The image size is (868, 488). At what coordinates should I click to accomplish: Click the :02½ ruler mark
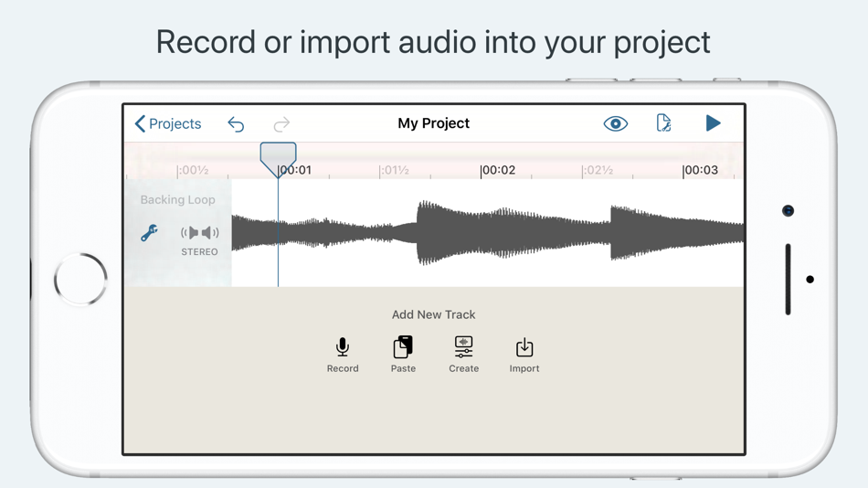pyautogui.click(x=598, y=170)
